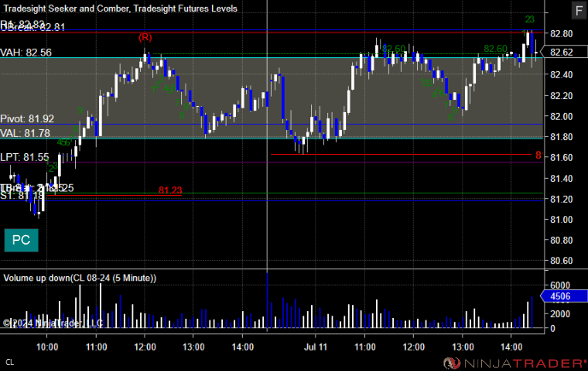Click the red 81.23 price label
The height and width of the screenshot is (371, 588).
[x=170, y=190]
